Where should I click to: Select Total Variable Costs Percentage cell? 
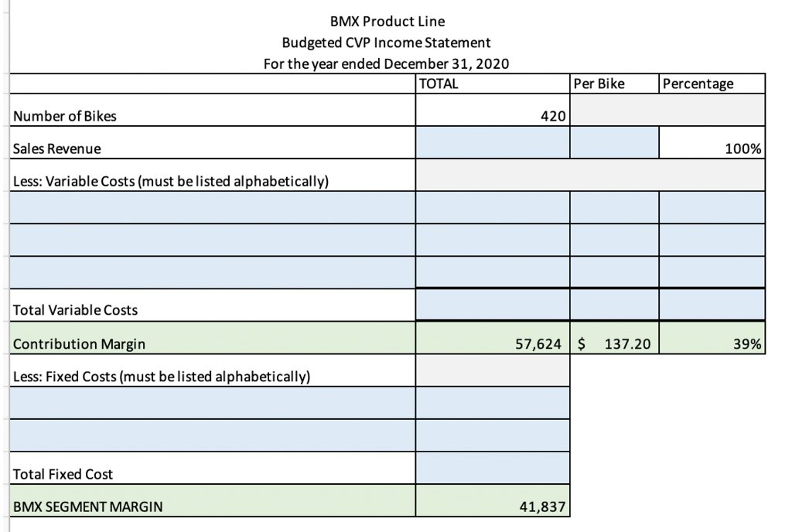(712, 305)
